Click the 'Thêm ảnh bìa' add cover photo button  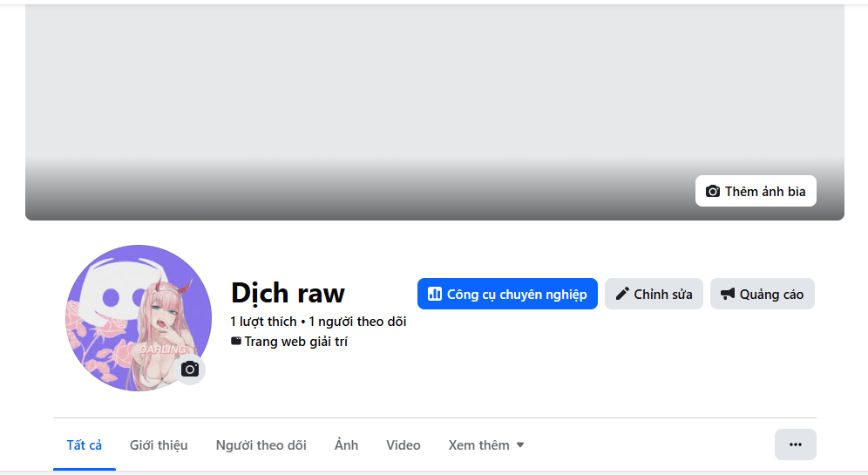[x=756, y=191]
